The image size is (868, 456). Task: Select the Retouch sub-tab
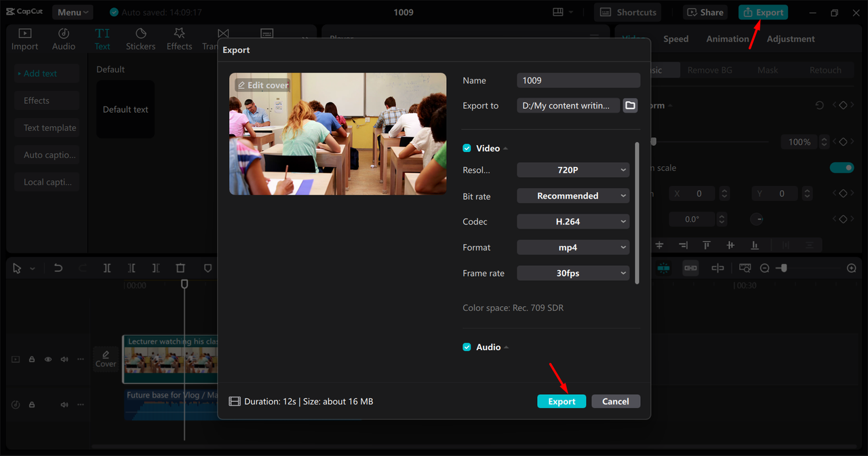pos(825,70)
